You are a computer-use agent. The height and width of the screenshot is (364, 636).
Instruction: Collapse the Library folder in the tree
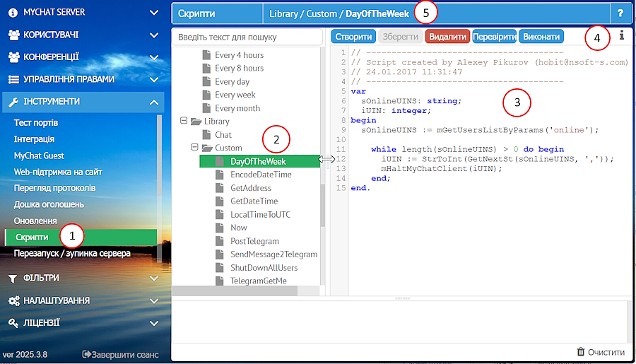click(x=184, y=122)
